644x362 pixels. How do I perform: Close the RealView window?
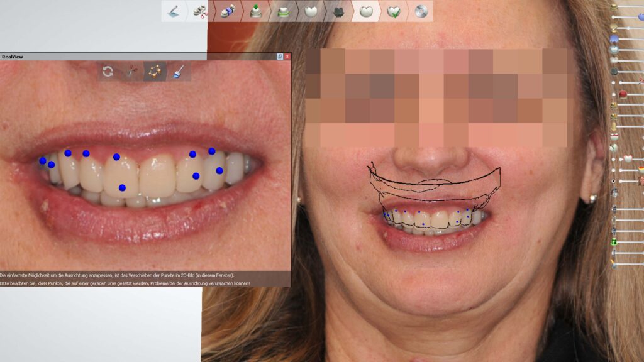pyautogui.click(x=287, y=57)
